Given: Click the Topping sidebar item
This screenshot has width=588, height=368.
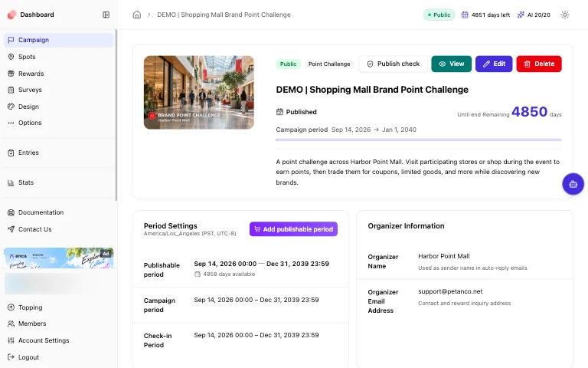Looking at the screenshot, I should (x=58, y=307).
